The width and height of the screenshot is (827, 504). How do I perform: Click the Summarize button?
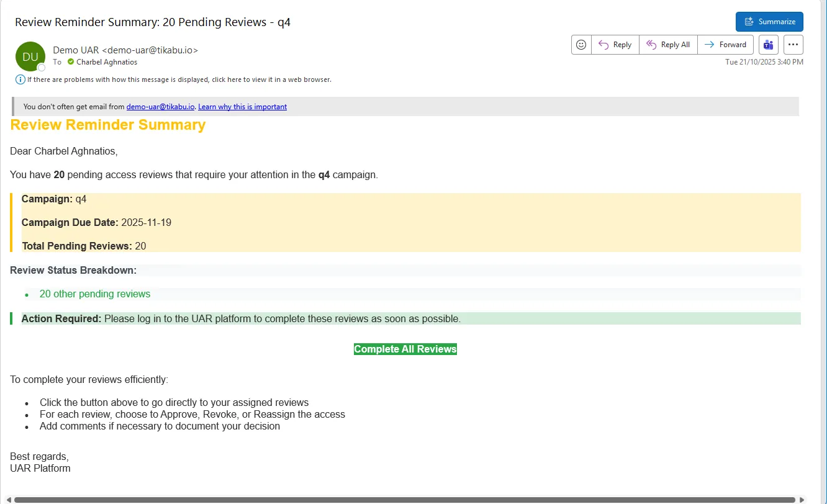tap(769, 22)
